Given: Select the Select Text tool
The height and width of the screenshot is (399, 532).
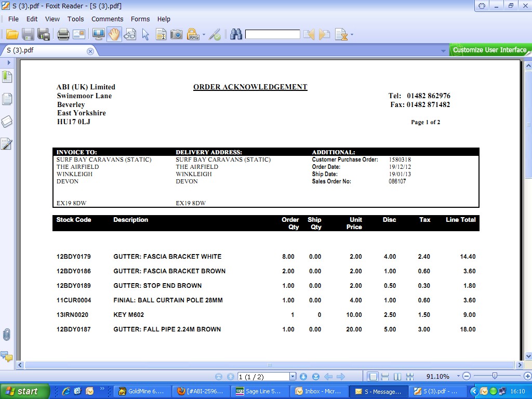Looking at the screenshot, I should (x=161, y=35).
